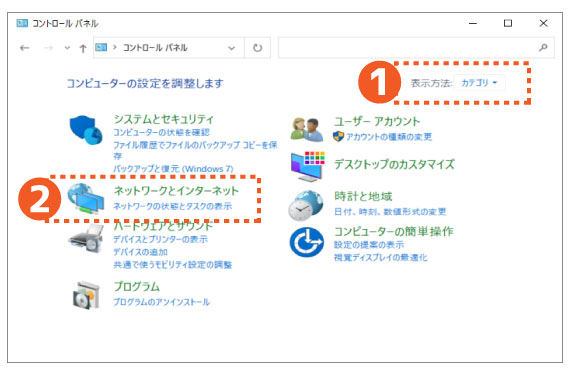This screenshot has width=570, height=375.
Task: Go up one folder level arrow
Action: coord(83,48)
